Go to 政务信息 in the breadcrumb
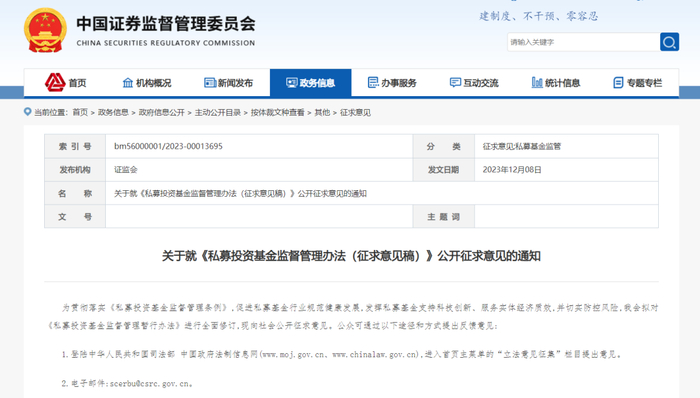The height and width of the screenshot is (398, 700). (x=113, y=112)
